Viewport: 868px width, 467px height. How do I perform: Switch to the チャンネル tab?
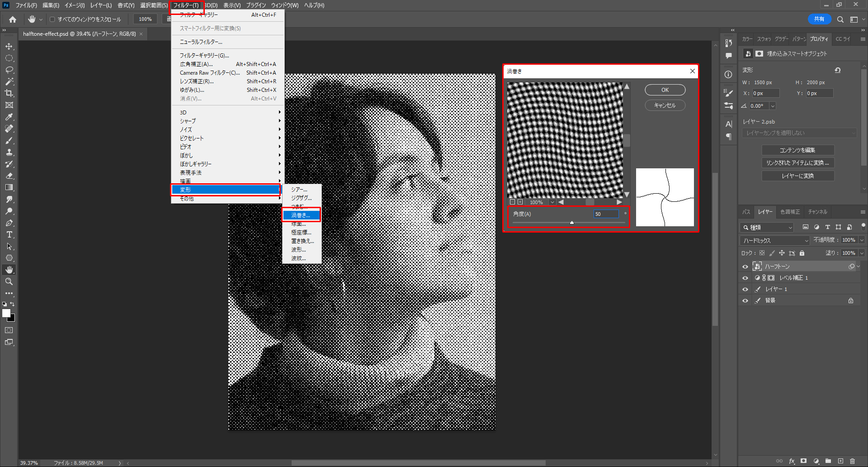coord(817,212)
